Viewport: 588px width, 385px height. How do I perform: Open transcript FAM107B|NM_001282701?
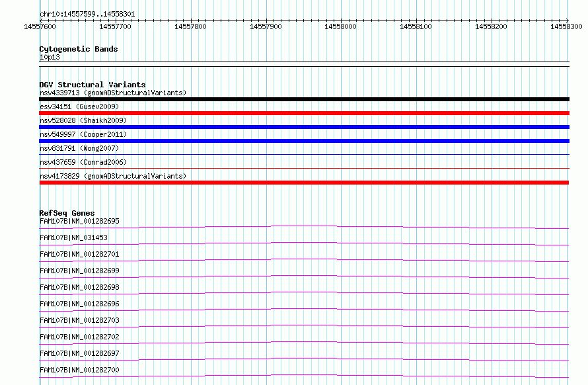(79, 254)
